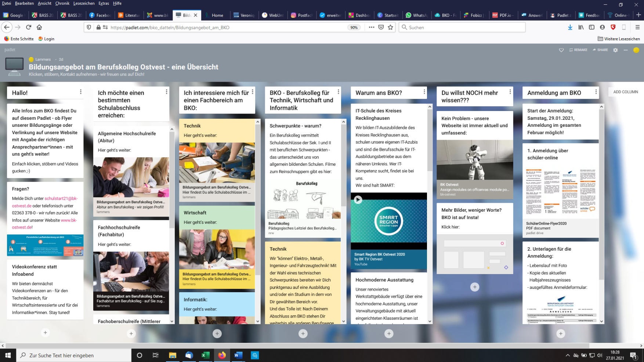Open File Explorer from the taskbar
Screen dimensions: 644x362
[173, 355]
